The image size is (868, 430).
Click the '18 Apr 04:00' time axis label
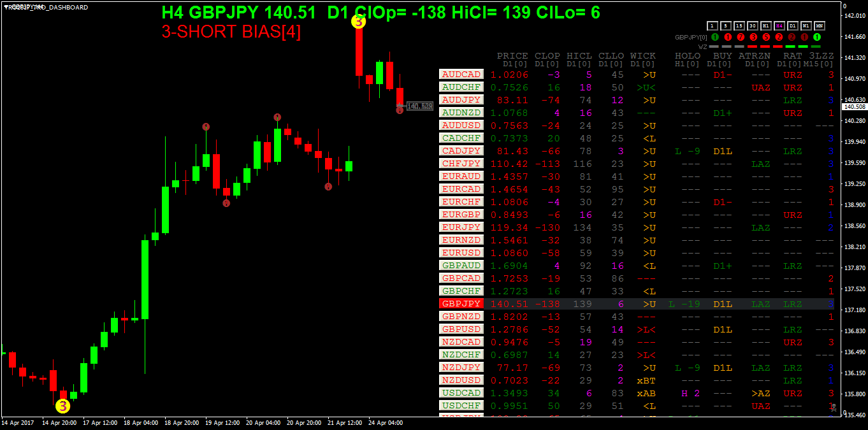[x=140, y=422]
